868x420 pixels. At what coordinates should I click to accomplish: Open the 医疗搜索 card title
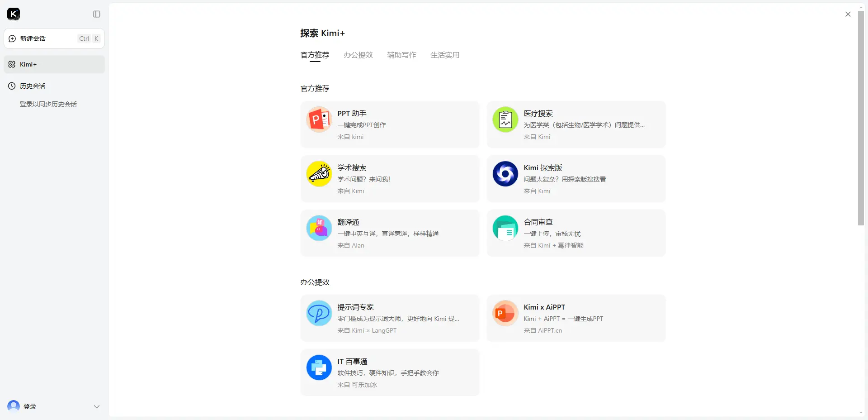pos(538,114)
